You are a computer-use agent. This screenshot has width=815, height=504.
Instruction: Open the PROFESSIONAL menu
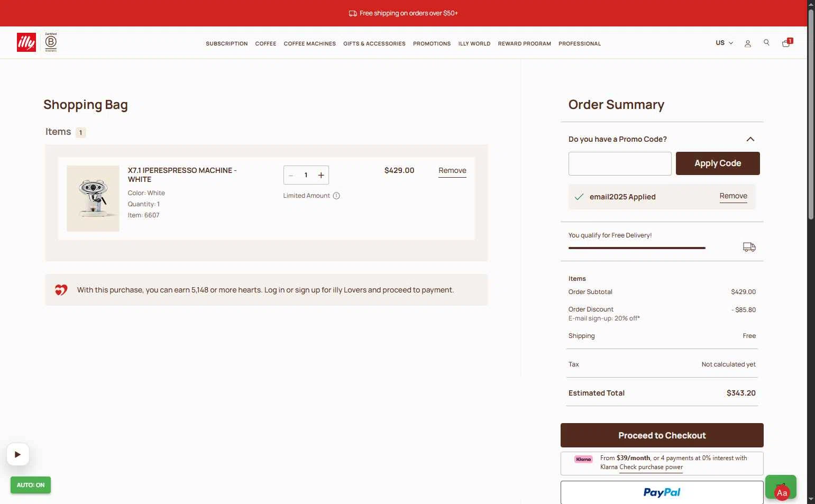(x=580, y=44)
